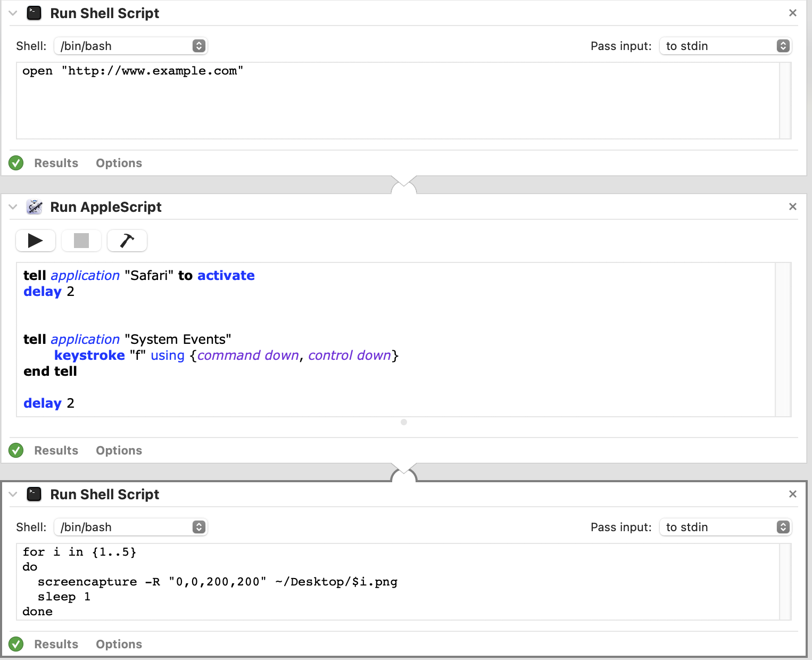The height and width of the screenshot is (660, 812).
Task: Click the screencapture line in the shell script
Action: [x=217, y=582]
